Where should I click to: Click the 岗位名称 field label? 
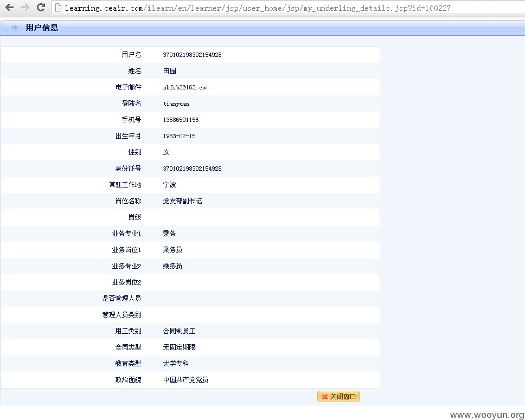(x=128, y=201)
